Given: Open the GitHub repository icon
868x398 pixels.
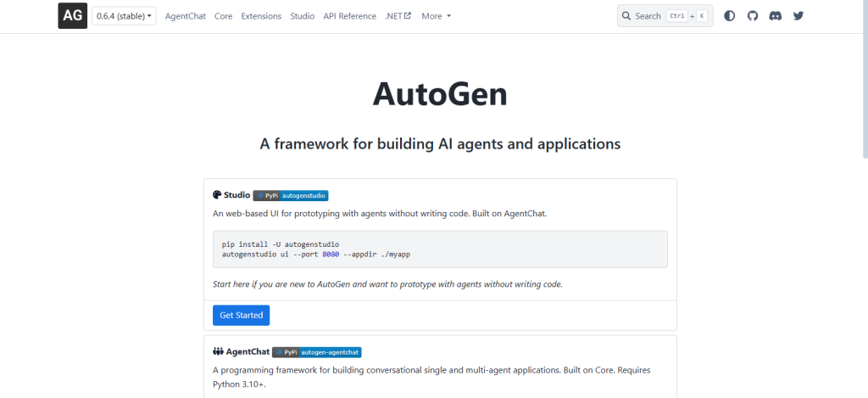Looking at the screenshot, I should coord(753,16).
